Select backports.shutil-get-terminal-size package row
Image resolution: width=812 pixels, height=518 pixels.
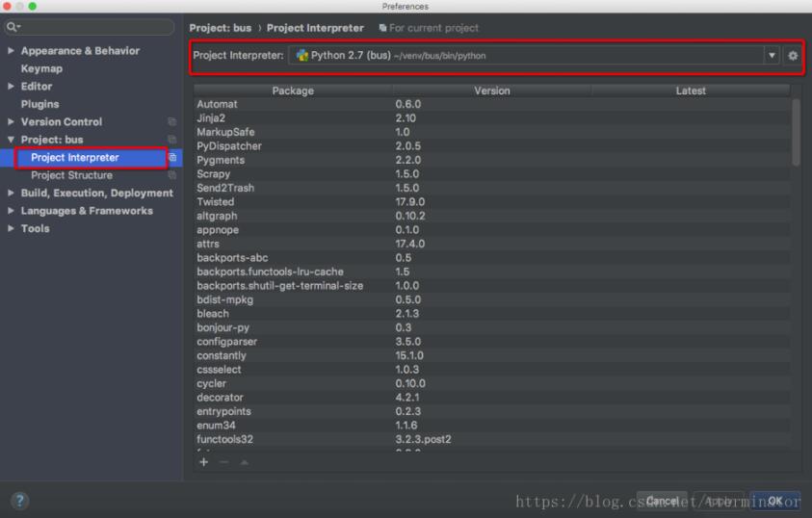(x=492, y=286)
